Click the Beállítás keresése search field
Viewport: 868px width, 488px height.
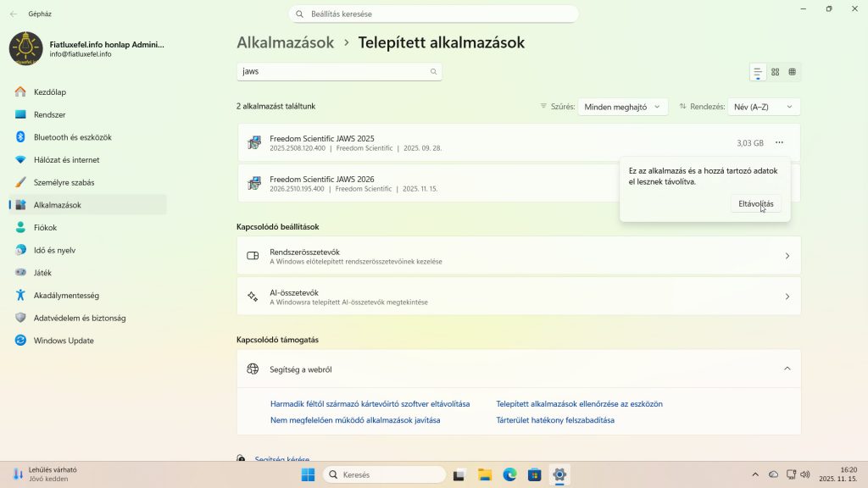[433, 14]
